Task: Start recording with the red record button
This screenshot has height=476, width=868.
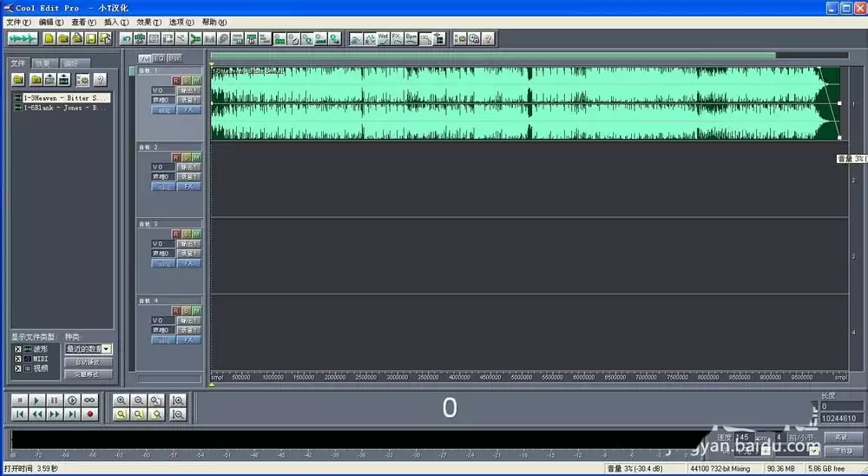Action: (89, 414)
